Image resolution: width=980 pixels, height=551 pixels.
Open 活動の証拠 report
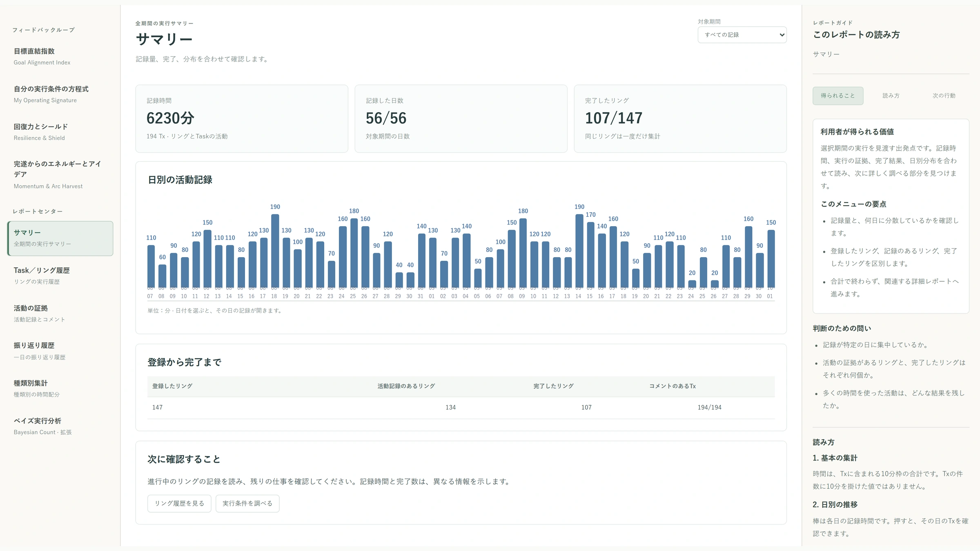[60, 313]
